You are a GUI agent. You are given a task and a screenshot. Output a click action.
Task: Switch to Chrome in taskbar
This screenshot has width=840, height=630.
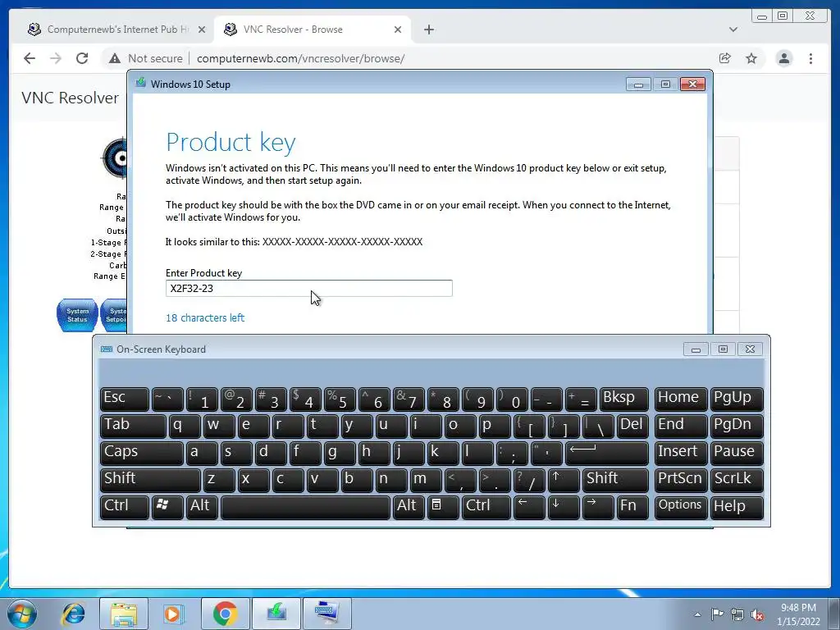[x=225, y=614]
